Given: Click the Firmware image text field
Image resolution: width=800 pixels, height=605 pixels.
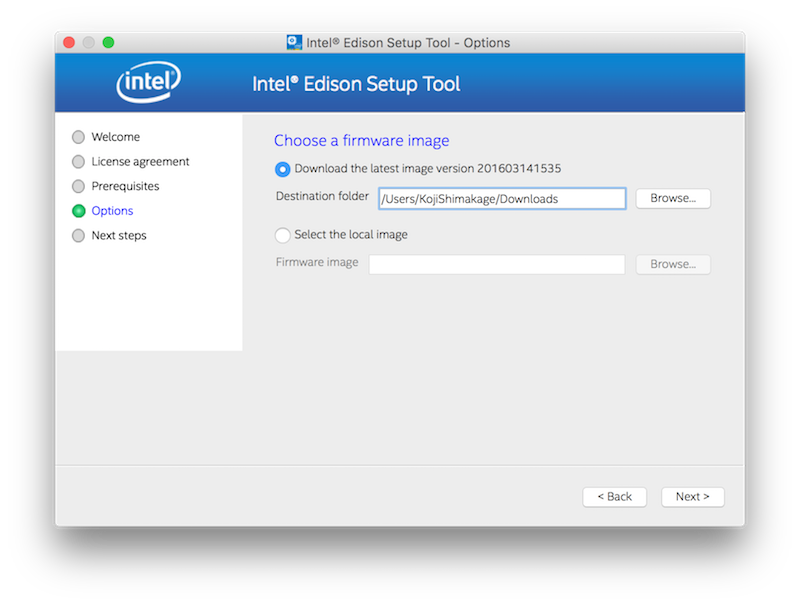Looking at the screenshot, I should [497, 264].
